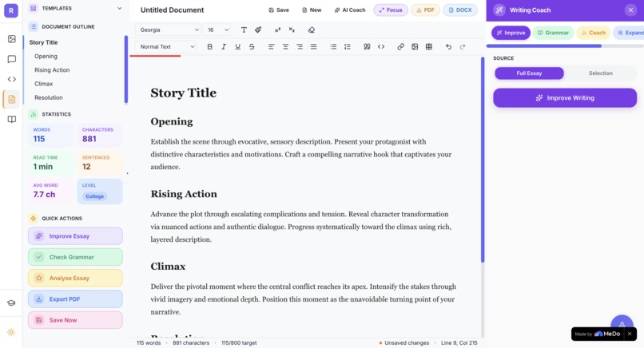Toggle the sun light-mode icon
This screenshot has width=644, height=348.
pos(11,332)
